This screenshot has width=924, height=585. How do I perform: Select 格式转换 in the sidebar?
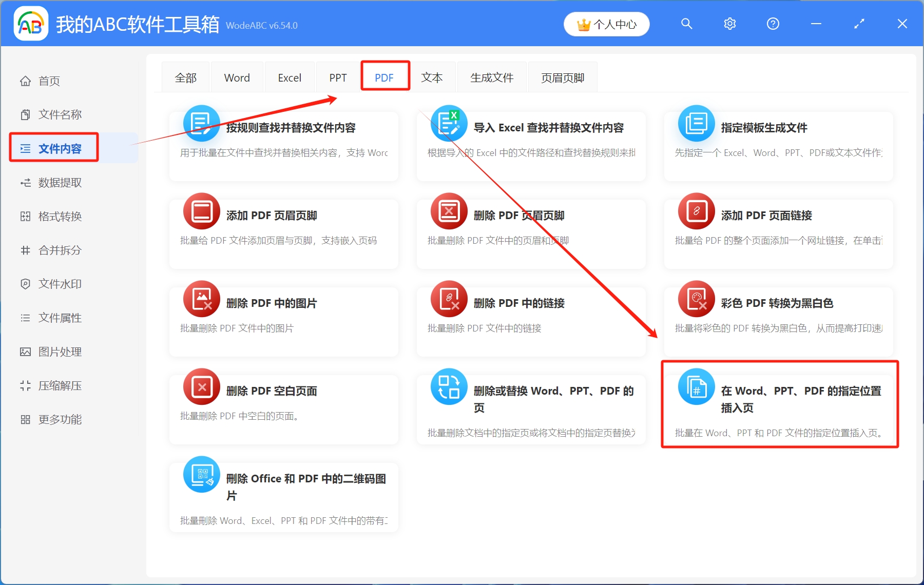tap(59, 216)
